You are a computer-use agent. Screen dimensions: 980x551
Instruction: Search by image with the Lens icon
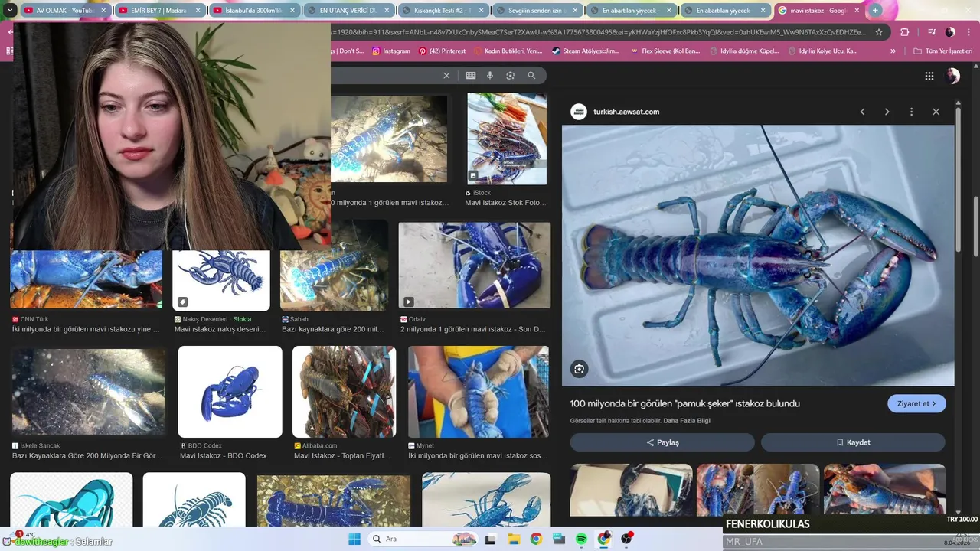pos(510,76)
